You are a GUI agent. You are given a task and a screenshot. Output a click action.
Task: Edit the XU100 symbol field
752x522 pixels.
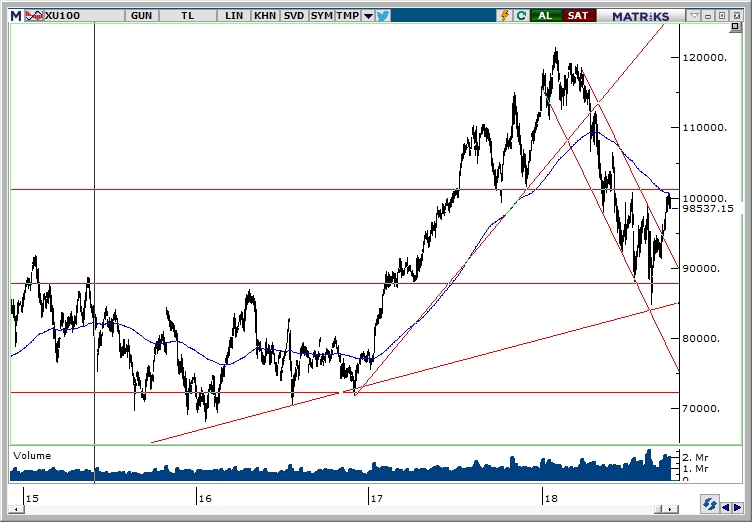pos(83,16)
